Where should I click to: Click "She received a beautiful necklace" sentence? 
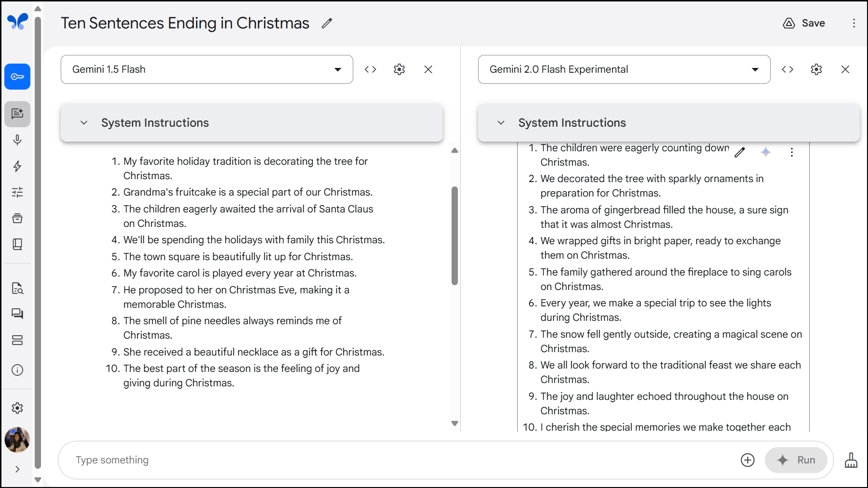[254, 352]
